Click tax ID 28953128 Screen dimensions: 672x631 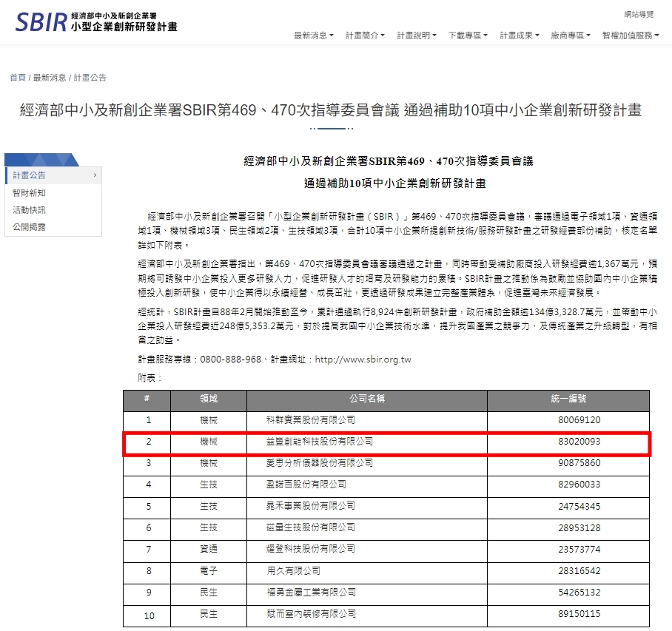579,527
